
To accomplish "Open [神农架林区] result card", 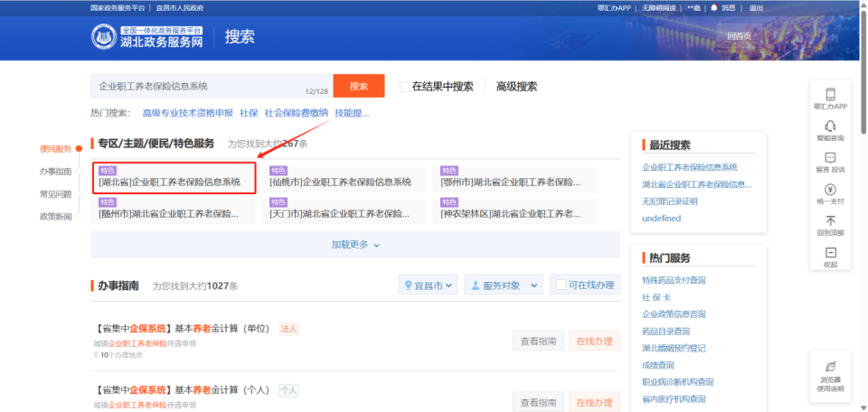I will point(514,211).
